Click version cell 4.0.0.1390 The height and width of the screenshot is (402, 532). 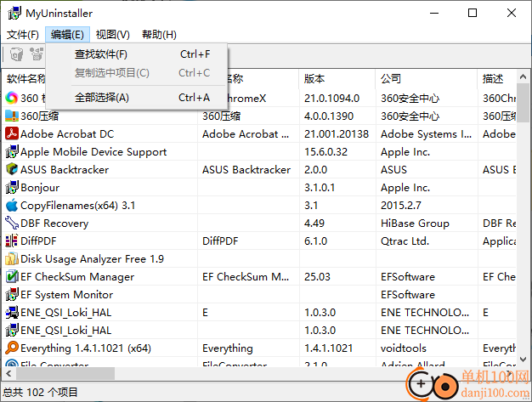click(329, 116)
